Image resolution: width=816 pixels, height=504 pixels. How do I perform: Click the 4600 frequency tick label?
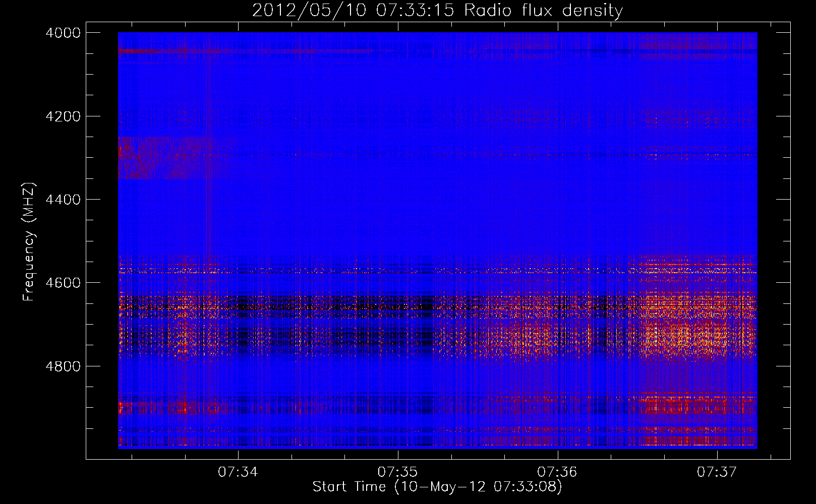click(x=63, y=283)
